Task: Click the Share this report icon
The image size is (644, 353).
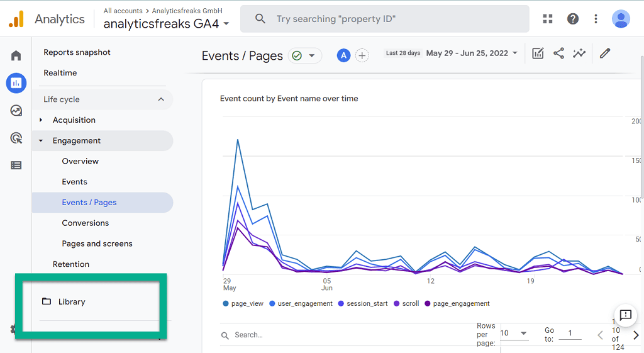Action: click(x=558, y=53)
